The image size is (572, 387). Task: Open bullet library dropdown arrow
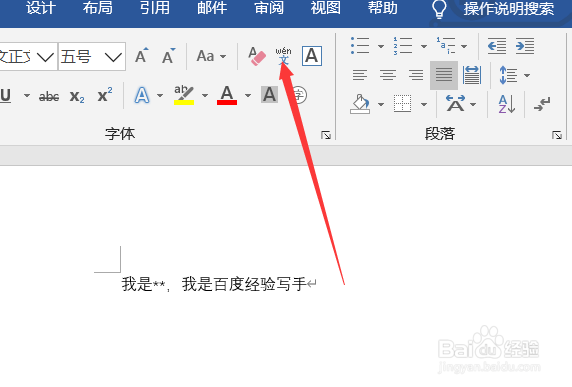(x=381, y=46)
